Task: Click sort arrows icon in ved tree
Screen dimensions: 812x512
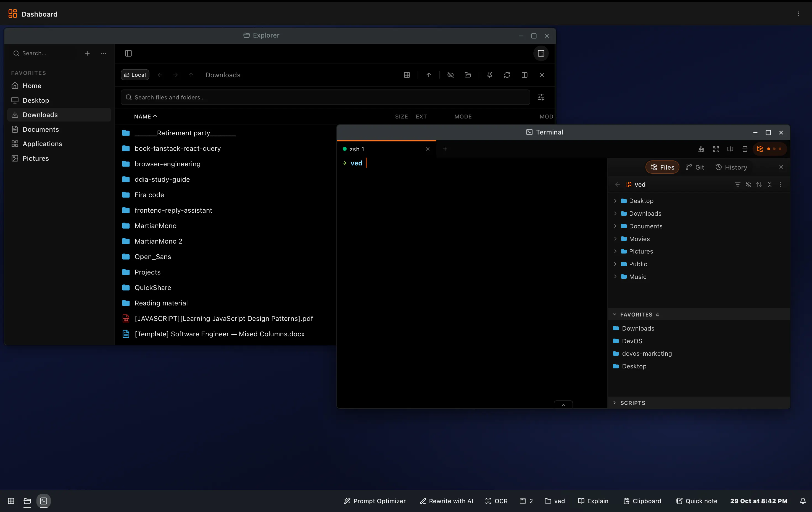Action: pos(759,184)
